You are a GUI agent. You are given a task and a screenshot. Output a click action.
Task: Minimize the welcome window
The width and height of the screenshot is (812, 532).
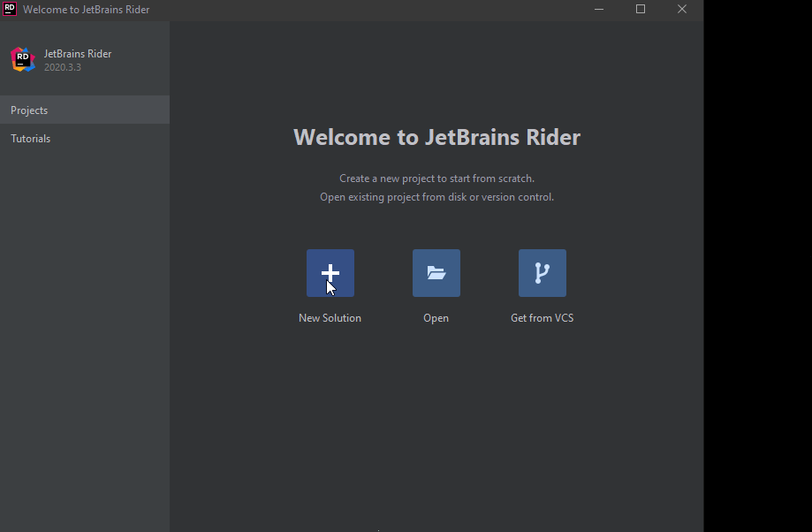(x=599, y=9)
